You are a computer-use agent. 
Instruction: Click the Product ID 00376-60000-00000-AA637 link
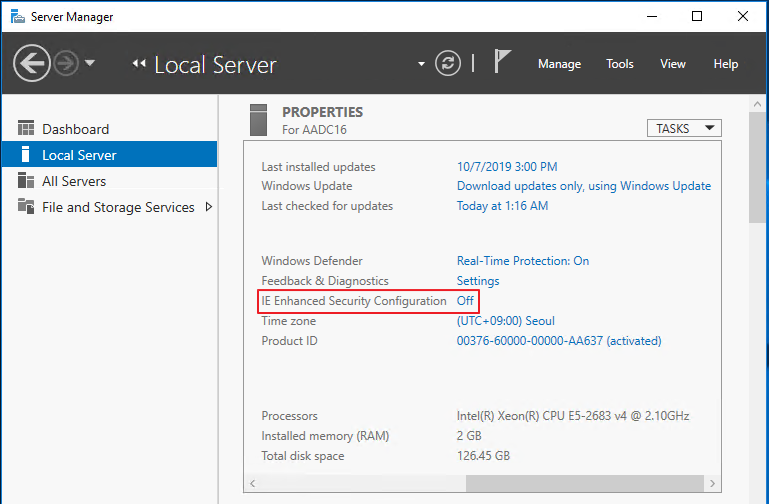[559, 341]
